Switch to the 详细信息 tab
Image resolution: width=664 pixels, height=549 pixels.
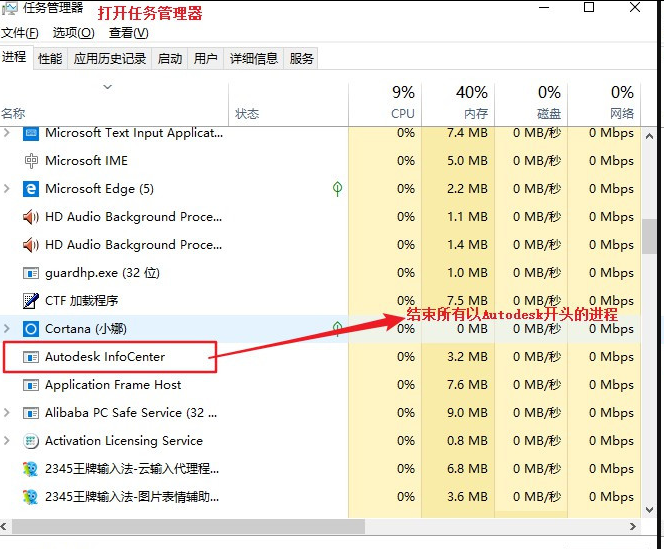coord(254,58)
